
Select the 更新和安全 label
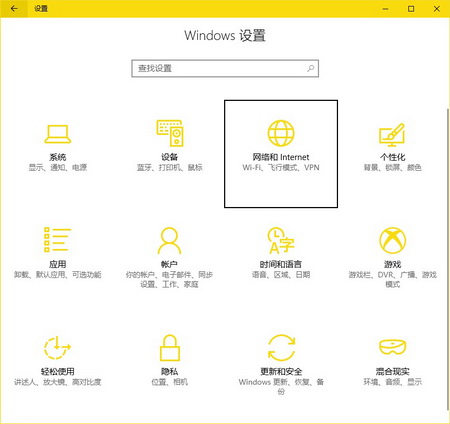click(x=281, y=372)
